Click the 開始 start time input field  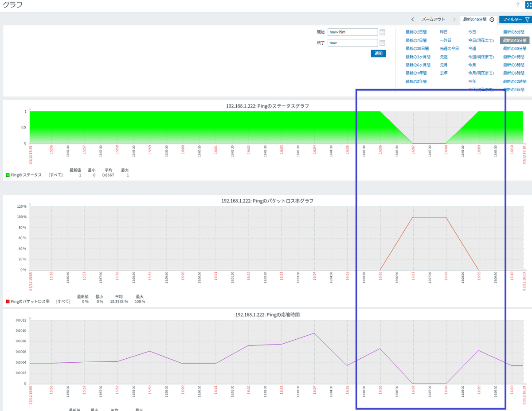(353, 32)
